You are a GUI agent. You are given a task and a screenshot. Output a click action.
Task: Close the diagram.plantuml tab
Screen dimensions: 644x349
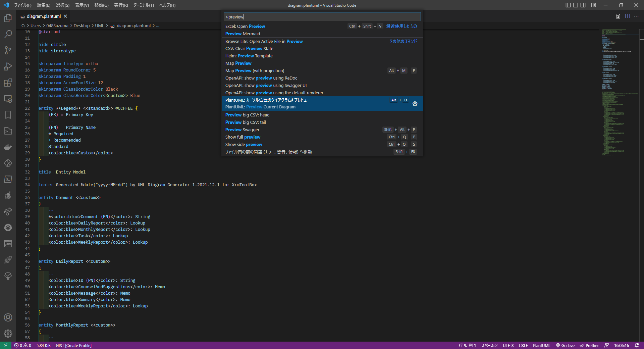coord(65,16)
